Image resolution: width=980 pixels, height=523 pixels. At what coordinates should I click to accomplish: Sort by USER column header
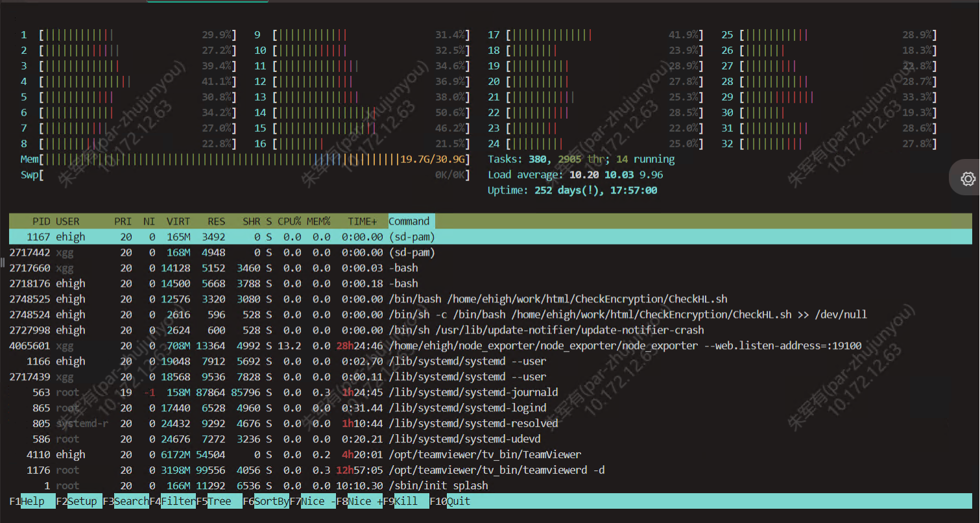click(x=67, y=221)
